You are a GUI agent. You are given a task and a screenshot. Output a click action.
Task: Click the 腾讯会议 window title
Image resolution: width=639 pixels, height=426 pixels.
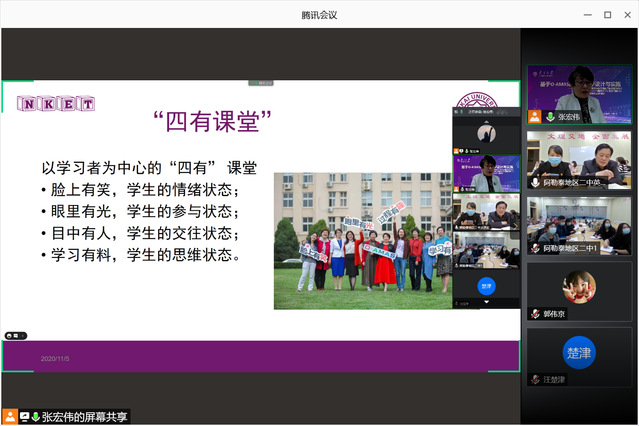(319, 14)
